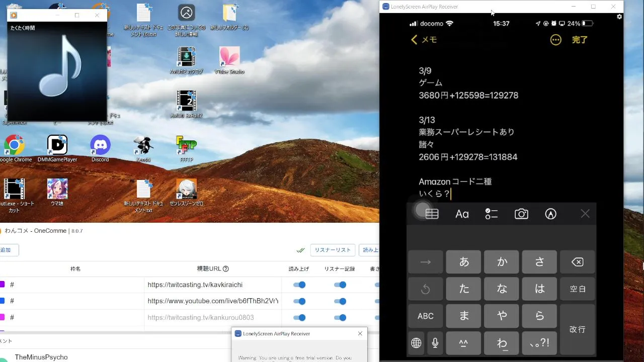Image resolution: width=644 pixels, height=362 pixels.
Task: Tap the ま key on kana keyboard
Action: tap(464, 316)
